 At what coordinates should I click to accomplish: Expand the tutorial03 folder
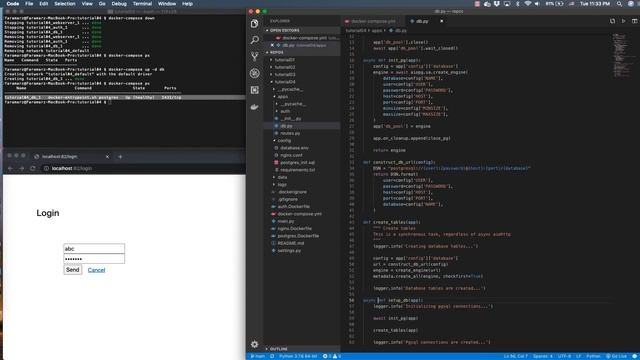tap(284, 74)
